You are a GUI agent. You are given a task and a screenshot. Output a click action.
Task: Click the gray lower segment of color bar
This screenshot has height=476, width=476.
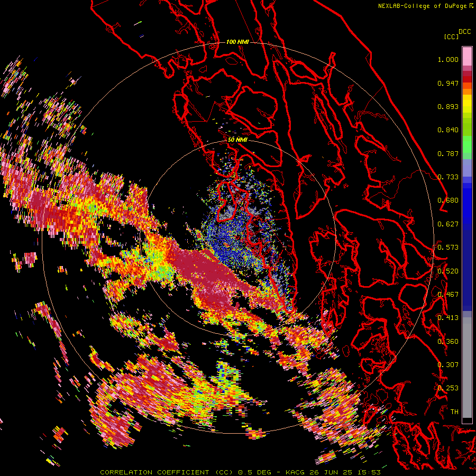(467, 368)
